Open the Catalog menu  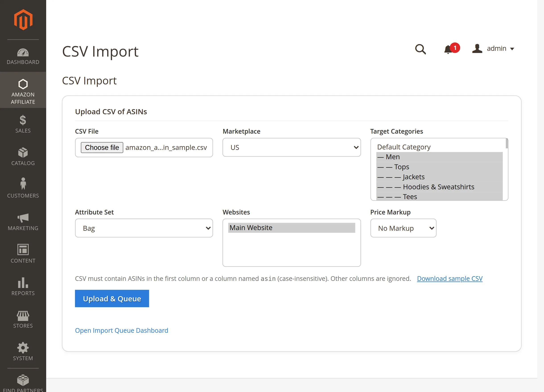tap(23, 157)
